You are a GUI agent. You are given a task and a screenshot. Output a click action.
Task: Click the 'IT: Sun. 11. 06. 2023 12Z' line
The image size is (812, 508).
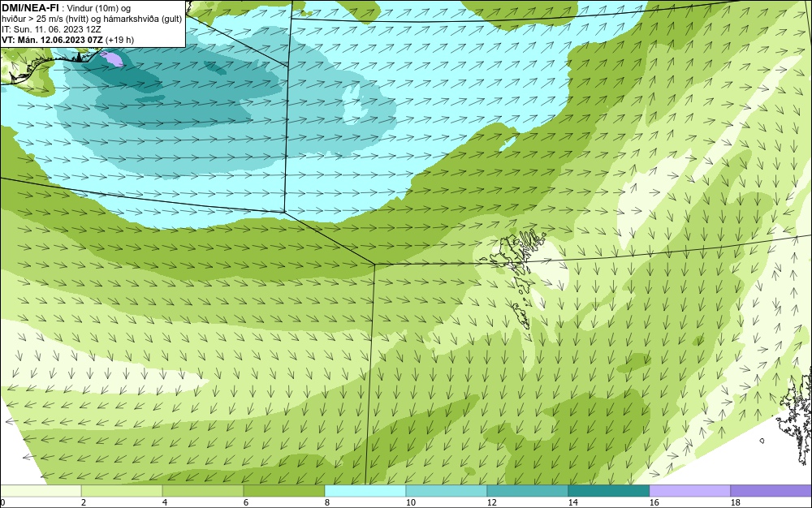51,29
